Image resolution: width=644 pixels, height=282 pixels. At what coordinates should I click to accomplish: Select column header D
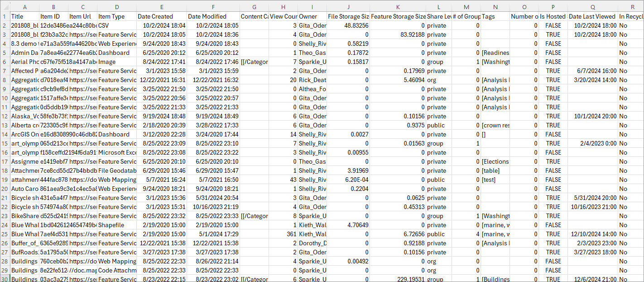[x=117, y=7]
